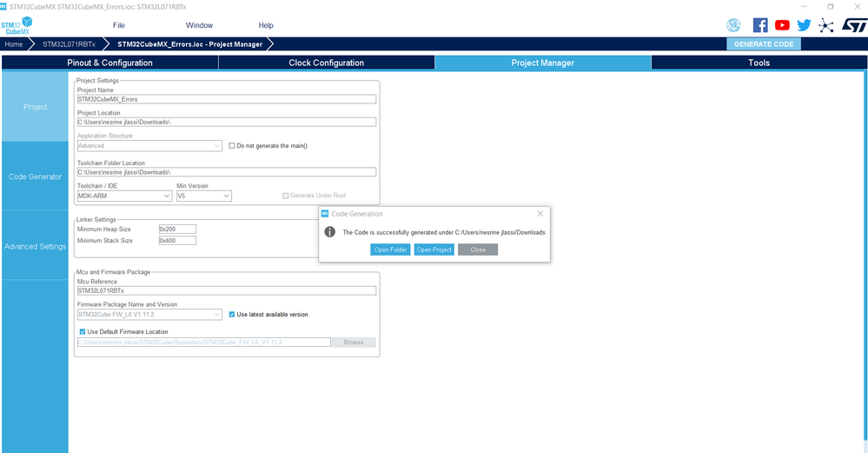The width and height of the screenshot is (868, 453).
Task: Open the Min Version dropdown
Action: click(x=227, y=196)
